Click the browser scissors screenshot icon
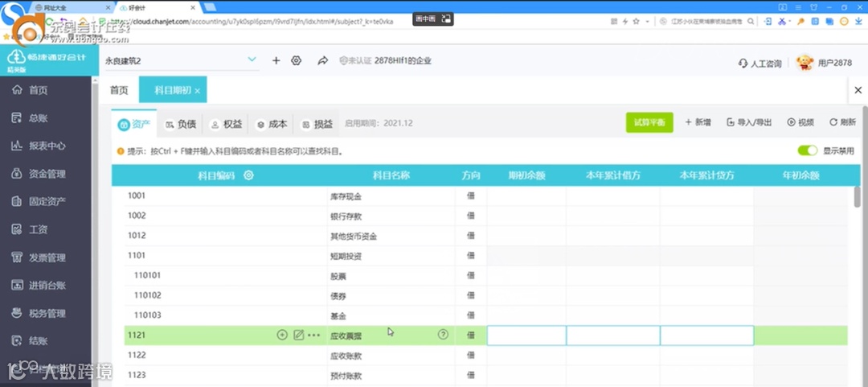868x387 pixels. [x=782, y=21]
